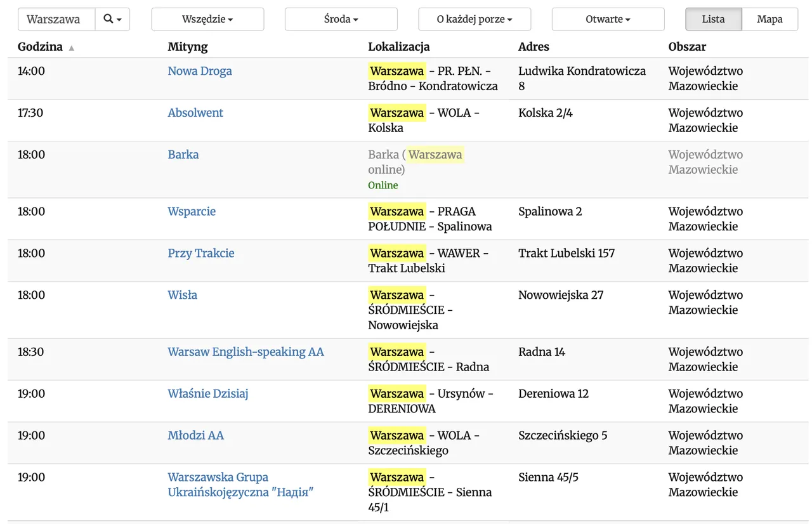Sort table by Lokalizacja column header
Screen dimensions: 812x524
click(398, 46)
